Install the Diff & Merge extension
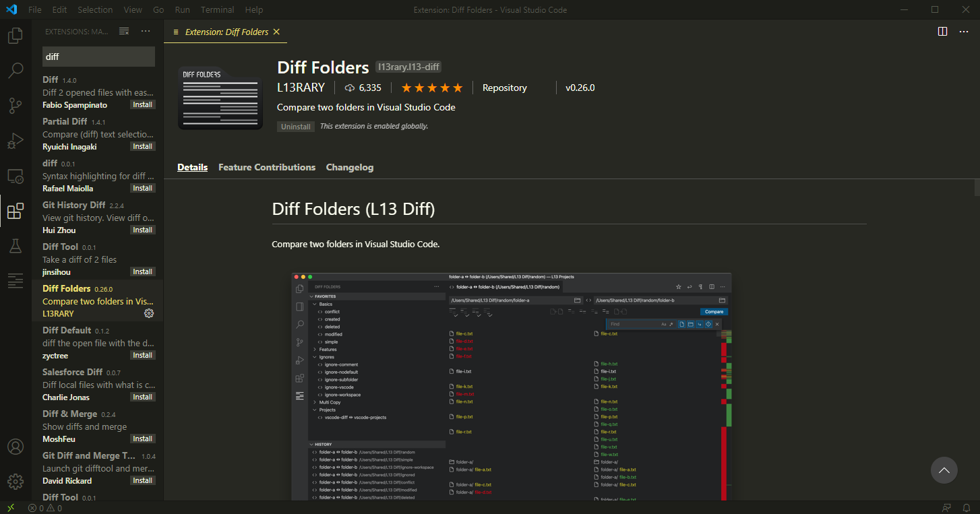 142,439
